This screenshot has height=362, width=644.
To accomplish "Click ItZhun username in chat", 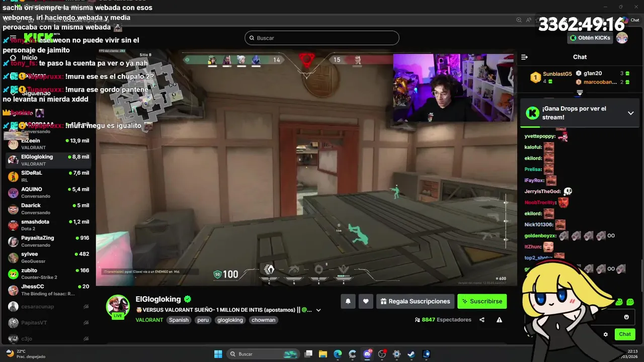I will point(533,246).
